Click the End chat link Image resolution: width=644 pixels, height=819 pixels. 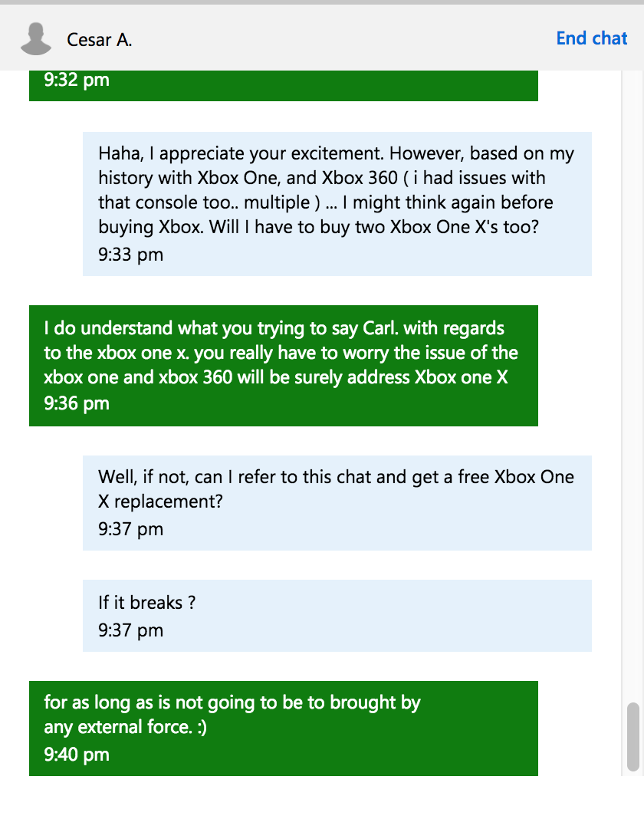click(591, 38)
